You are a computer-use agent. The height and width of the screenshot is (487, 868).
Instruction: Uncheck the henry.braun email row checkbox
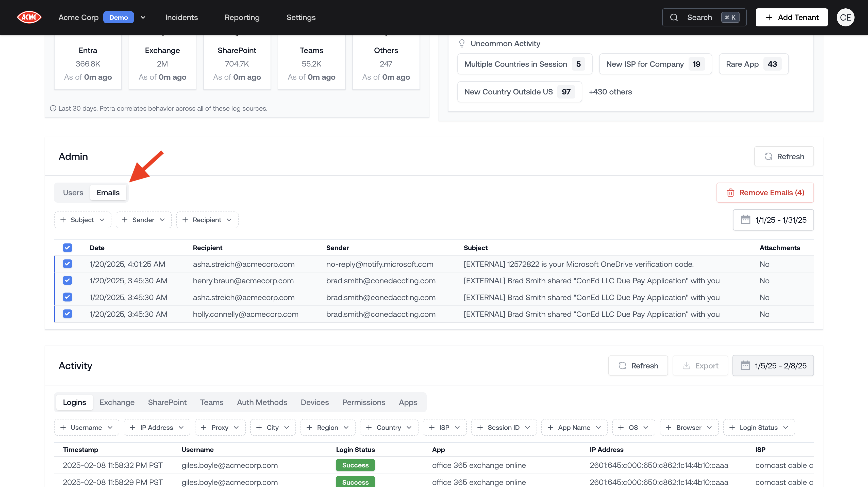68,280
